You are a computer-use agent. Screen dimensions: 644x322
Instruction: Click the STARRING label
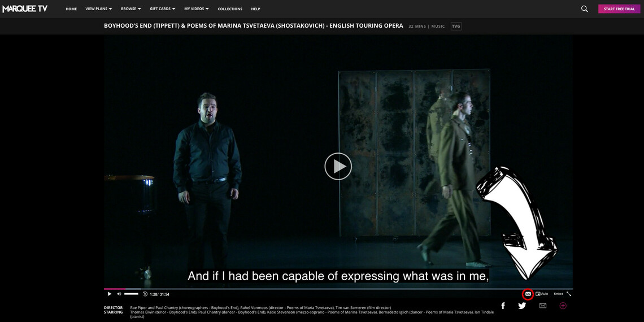[x=114, y=312]
